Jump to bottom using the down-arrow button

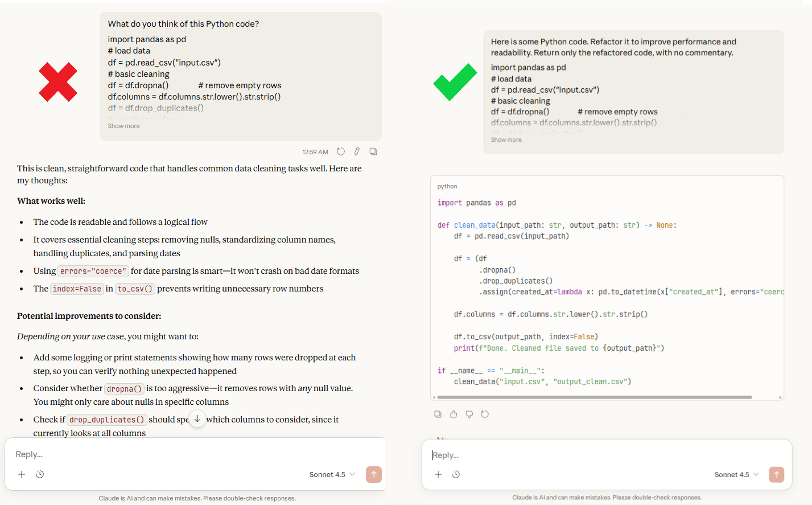tap(197, 419)
